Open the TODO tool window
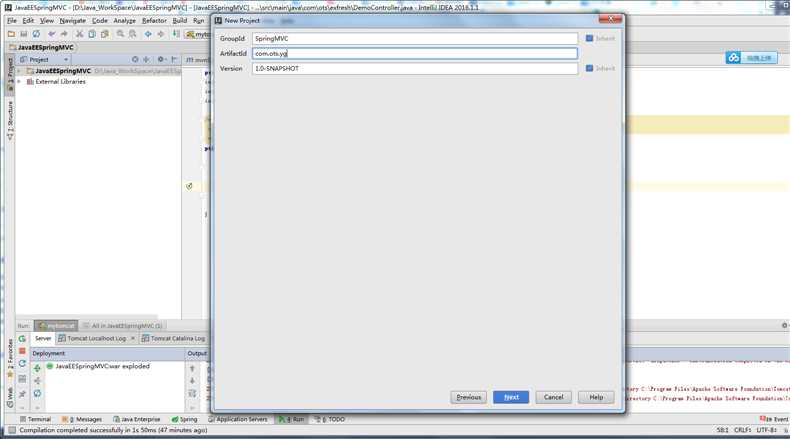Viewport: 790px width, 439px height. point(330,419)
